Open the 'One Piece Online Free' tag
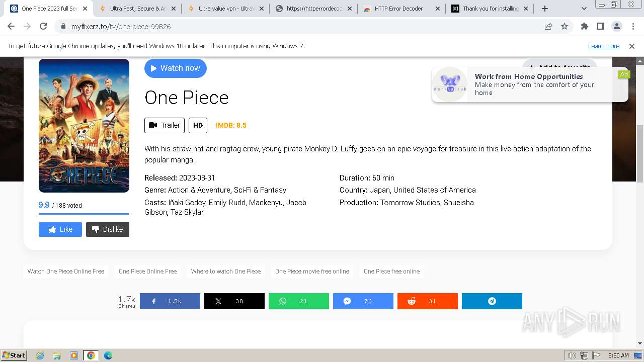 pyautogui.click(x=148, y=271)
